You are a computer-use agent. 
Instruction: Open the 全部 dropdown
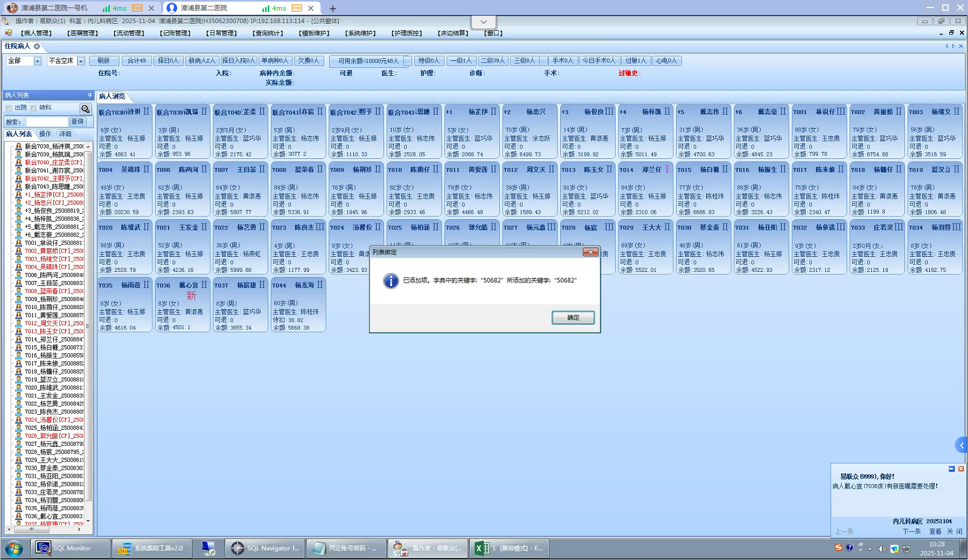tap(37, 61)
